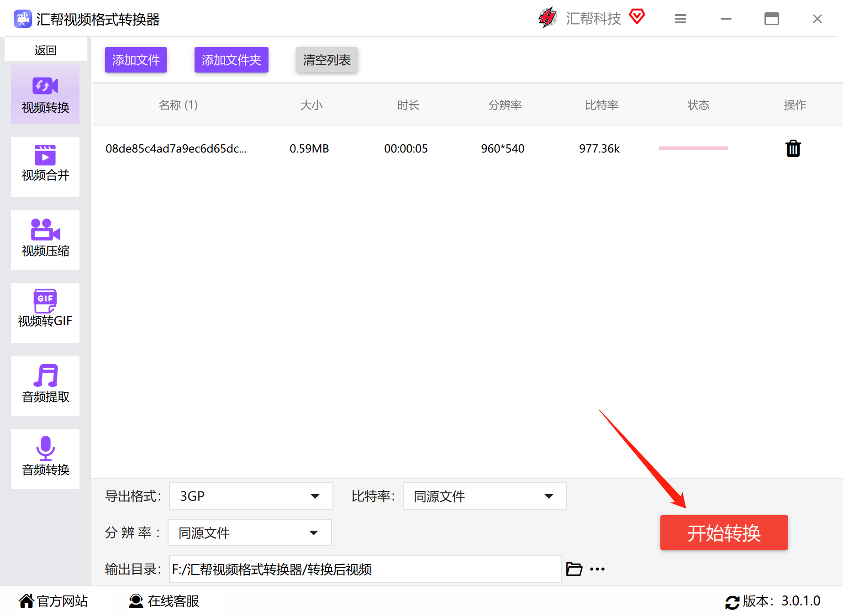Click the 返回 back button

(x=46, y=50)
